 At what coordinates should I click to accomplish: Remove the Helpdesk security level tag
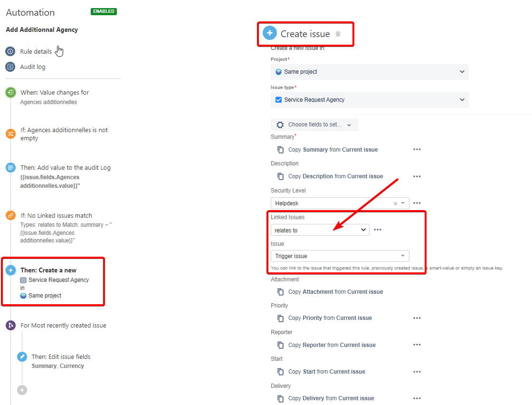click(396, 203)
